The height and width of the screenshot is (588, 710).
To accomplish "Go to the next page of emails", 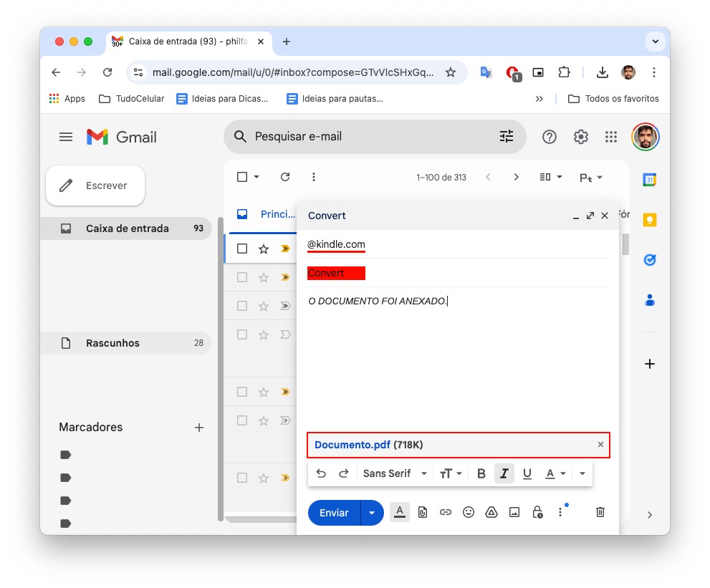I will click(x=516, y=177).
